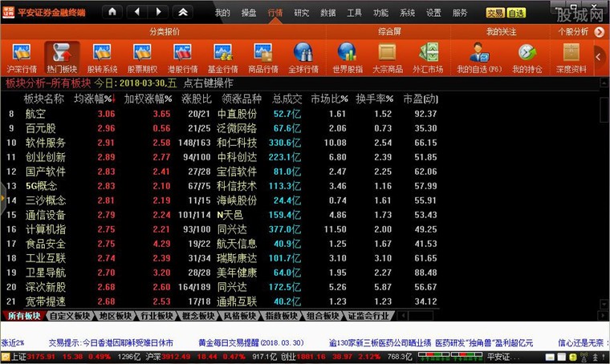Open the 股票期权 icon
610x364 pixels.
(x=142, y=59)
